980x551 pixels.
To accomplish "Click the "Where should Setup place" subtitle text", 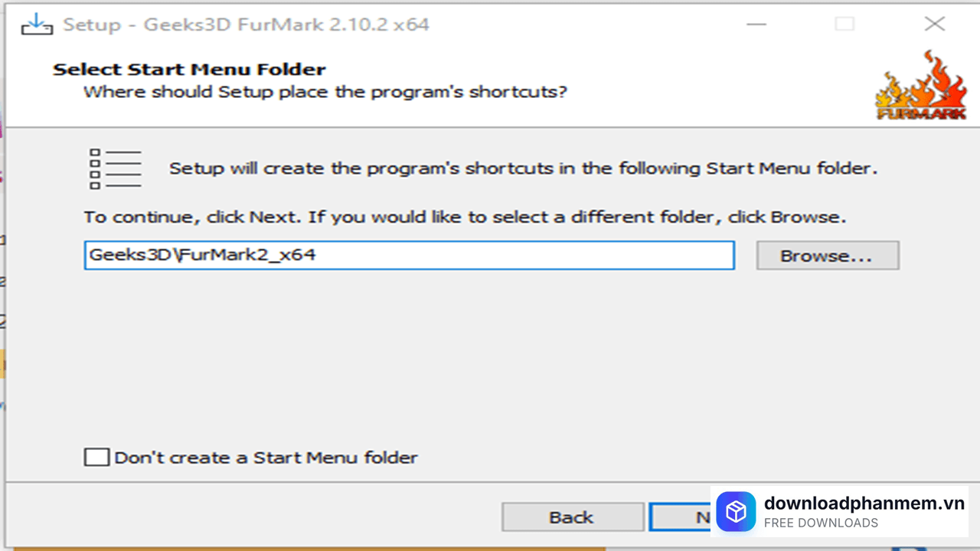I will click(x=325, y=93).
